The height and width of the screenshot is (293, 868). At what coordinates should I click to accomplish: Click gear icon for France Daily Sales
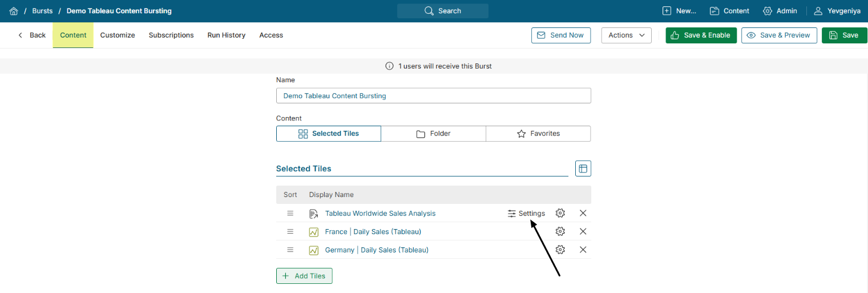[560, 231]
